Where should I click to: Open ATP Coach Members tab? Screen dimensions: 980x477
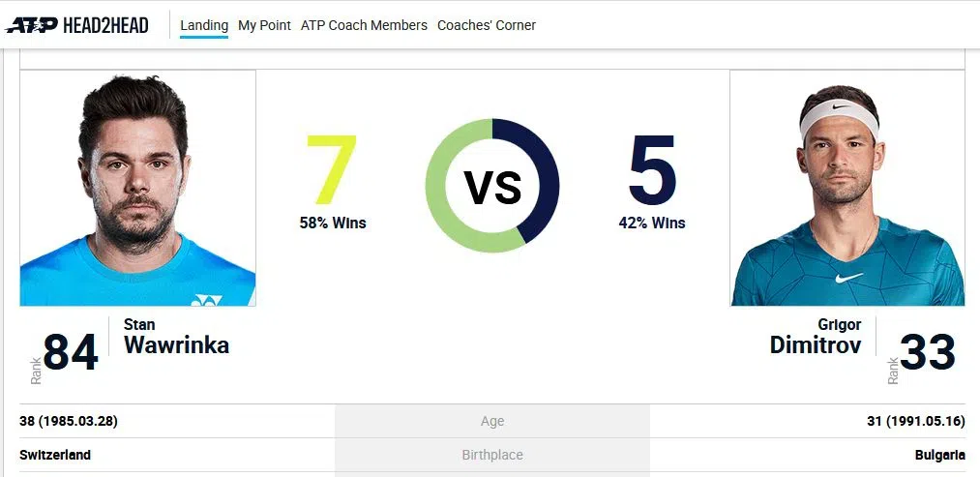[x=364, y=25]
